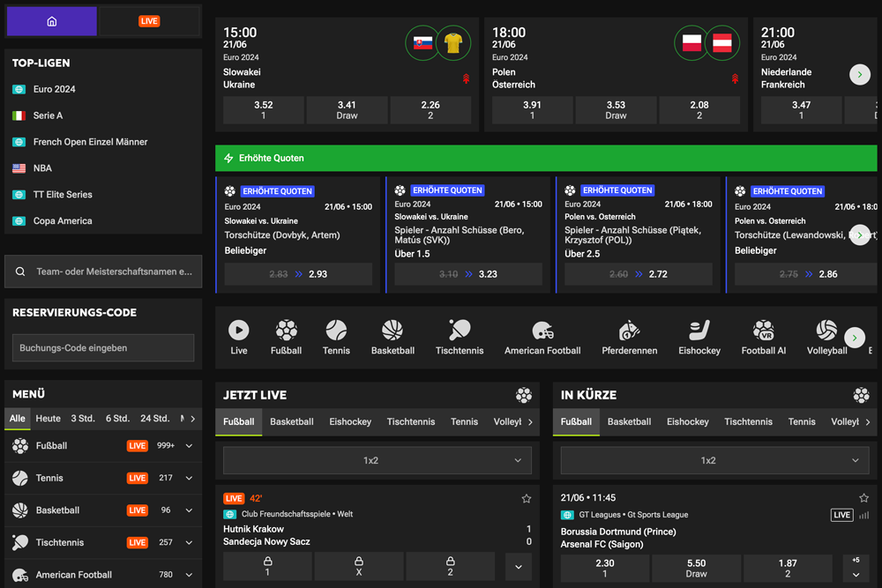Open 1x2 market dropdown in Jetzt Live
882x588 pixels.
377,460
